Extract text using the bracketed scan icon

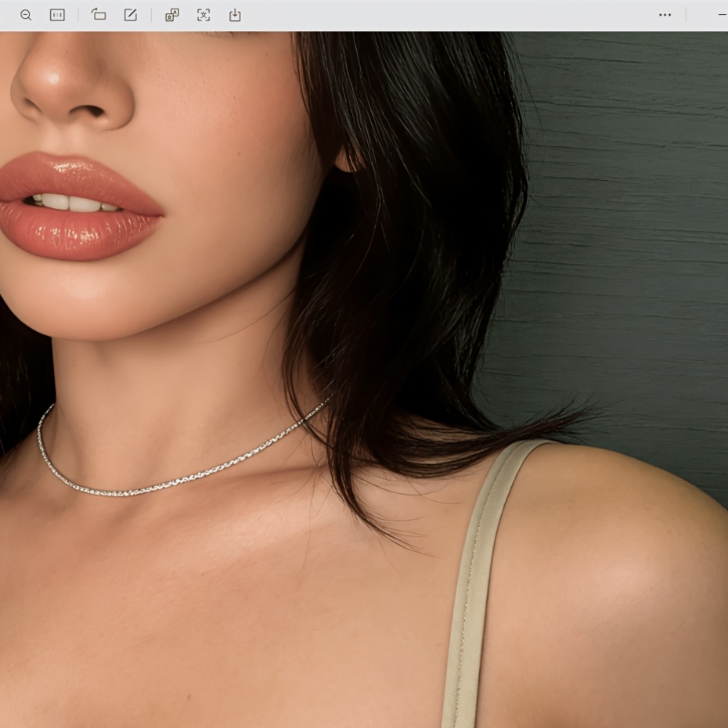click(x=204, y=16)
